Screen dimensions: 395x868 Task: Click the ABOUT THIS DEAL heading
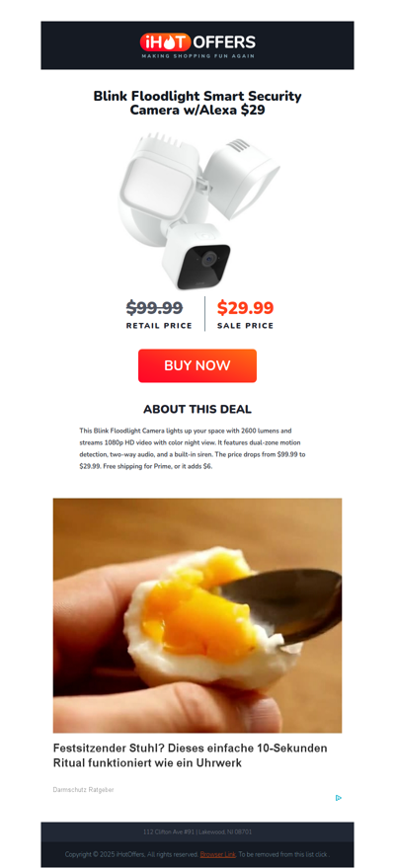[x=197, y=409]
